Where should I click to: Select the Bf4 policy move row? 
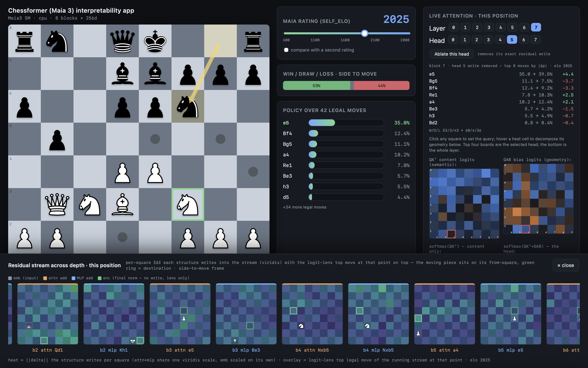[346, 133]
